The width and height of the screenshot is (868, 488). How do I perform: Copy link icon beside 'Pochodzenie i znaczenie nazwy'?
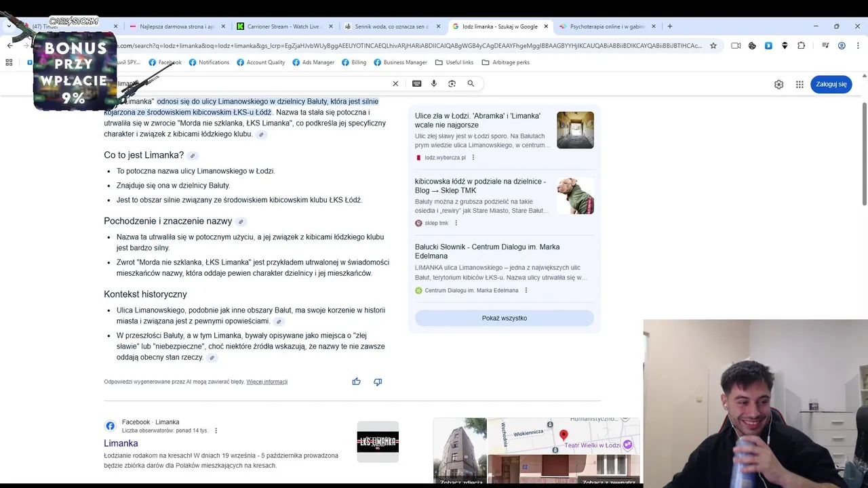tap(241, 222)
